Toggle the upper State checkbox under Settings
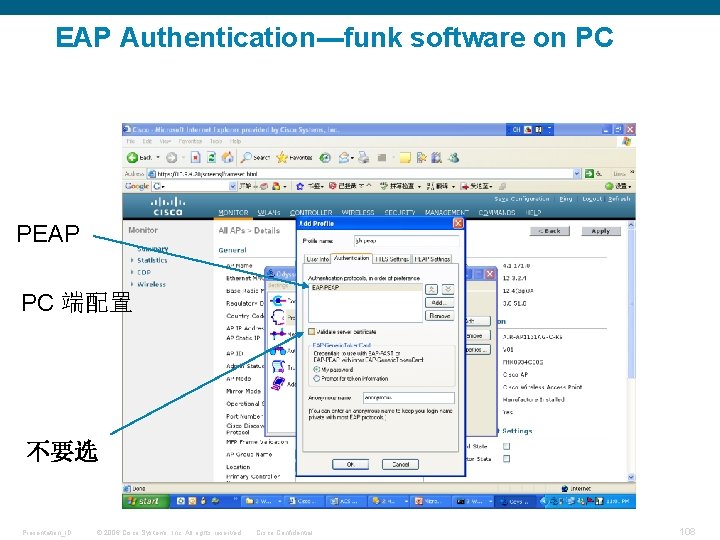This screenshot has height=540, width=720. click(x=506, y=446)
